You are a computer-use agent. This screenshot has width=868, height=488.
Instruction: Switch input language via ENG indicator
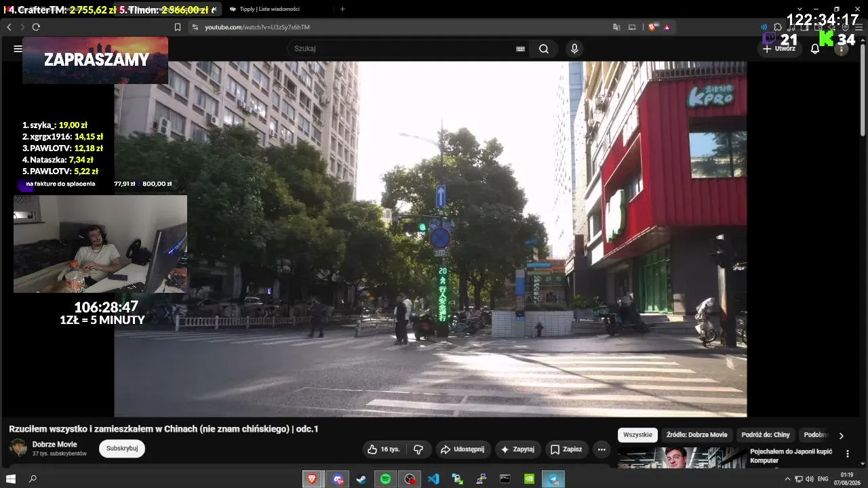[x=823, y=479]
